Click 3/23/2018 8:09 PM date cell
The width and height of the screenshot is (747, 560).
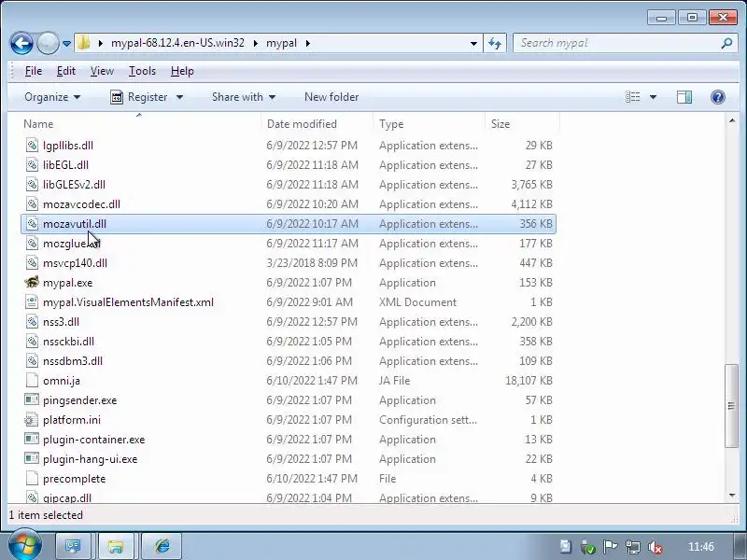pyautogui.click(x=312, y=263)
